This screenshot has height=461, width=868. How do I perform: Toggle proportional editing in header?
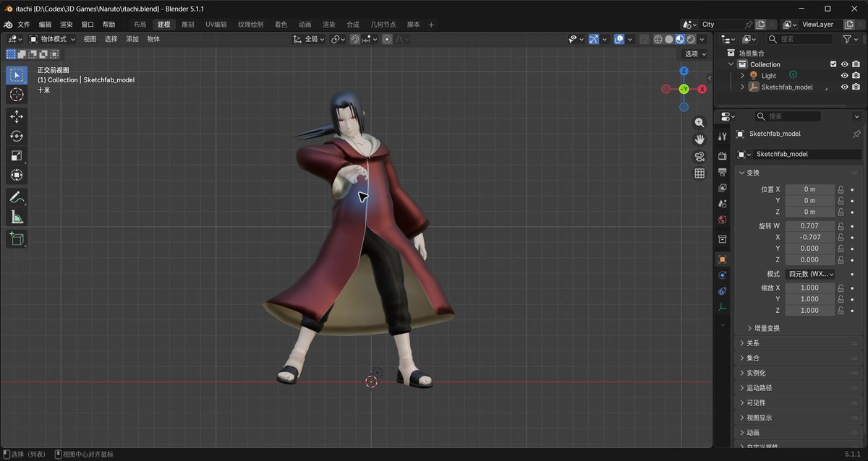coord(388,39)
